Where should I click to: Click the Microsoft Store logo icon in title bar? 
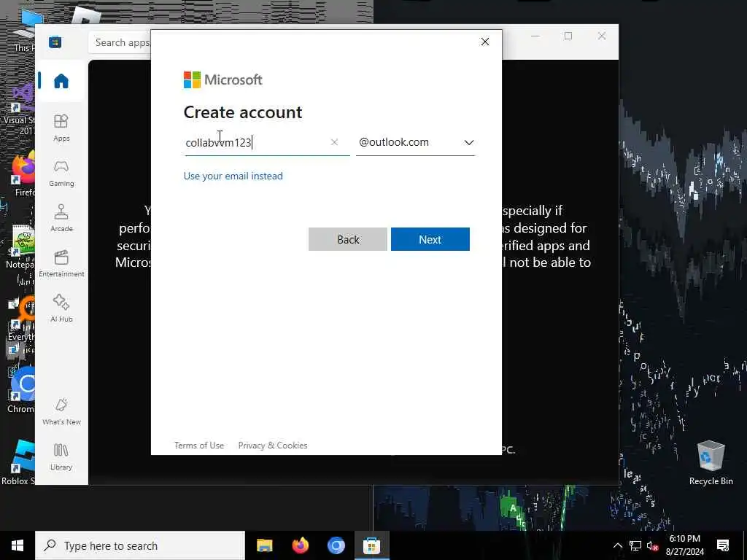55,42
